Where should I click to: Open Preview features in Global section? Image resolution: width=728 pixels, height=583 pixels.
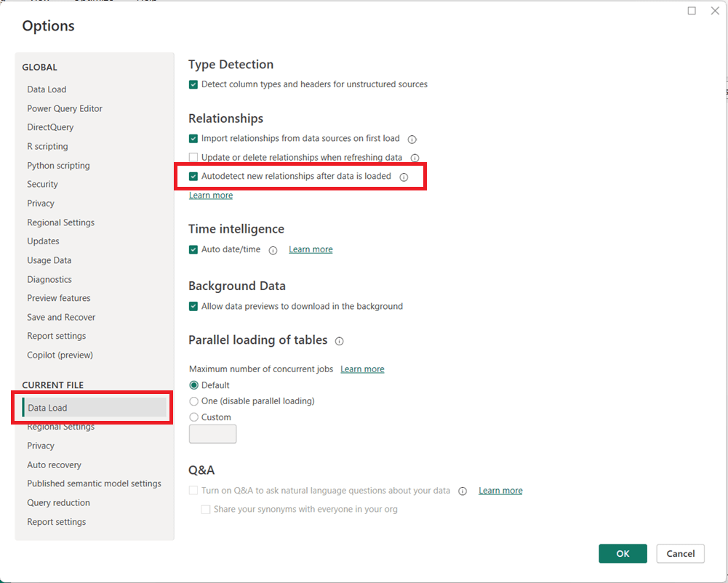(x=59, y=298)
